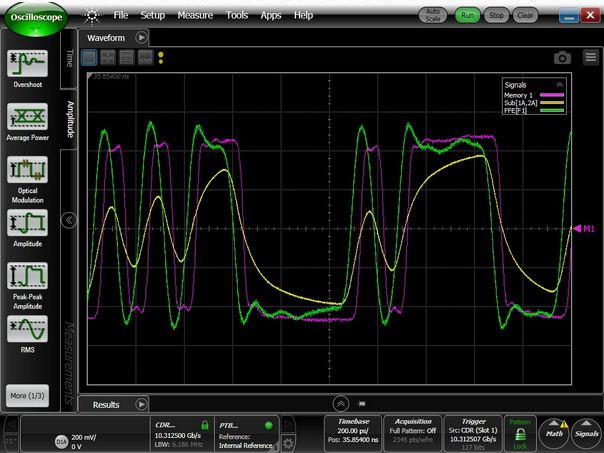604x453 pixels.
Task: Open the PTB reference panel
Action: tap(246, 433)
